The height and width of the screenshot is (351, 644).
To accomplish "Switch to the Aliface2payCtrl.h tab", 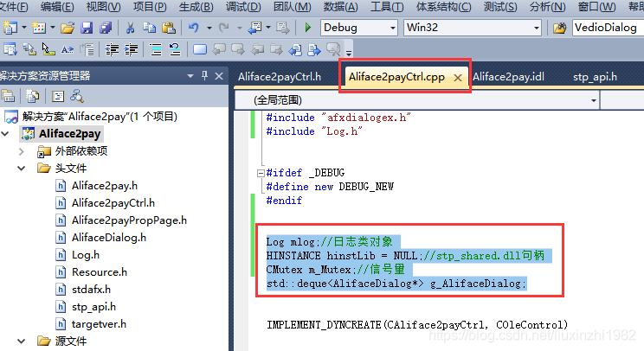I will [x=280, y=77].
